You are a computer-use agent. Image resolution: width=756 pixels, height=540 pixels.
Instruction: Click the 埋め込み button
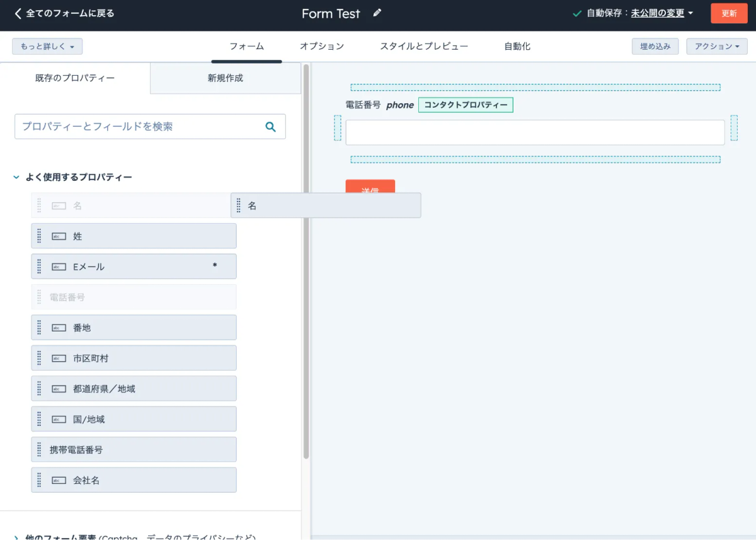[x=655, y=47]
